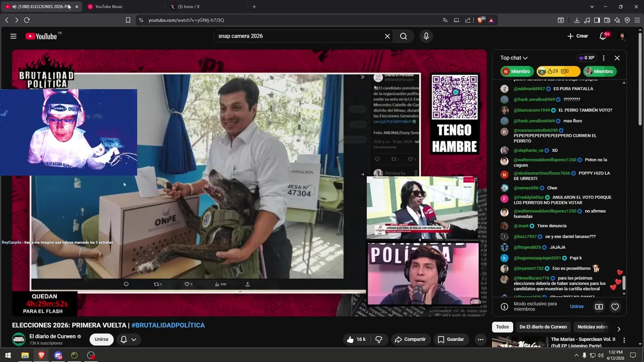Screen dimensions: 644x362
Task: Submit search with the magnifier button
Action: point(404,36)
